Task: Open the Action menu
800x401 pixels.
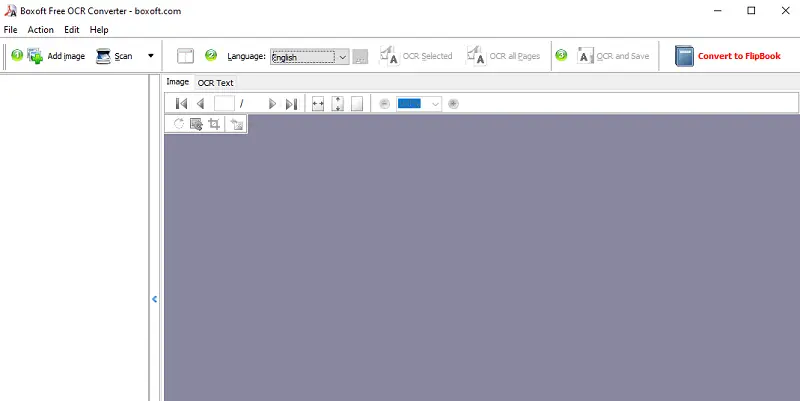Action: point(41,30)
